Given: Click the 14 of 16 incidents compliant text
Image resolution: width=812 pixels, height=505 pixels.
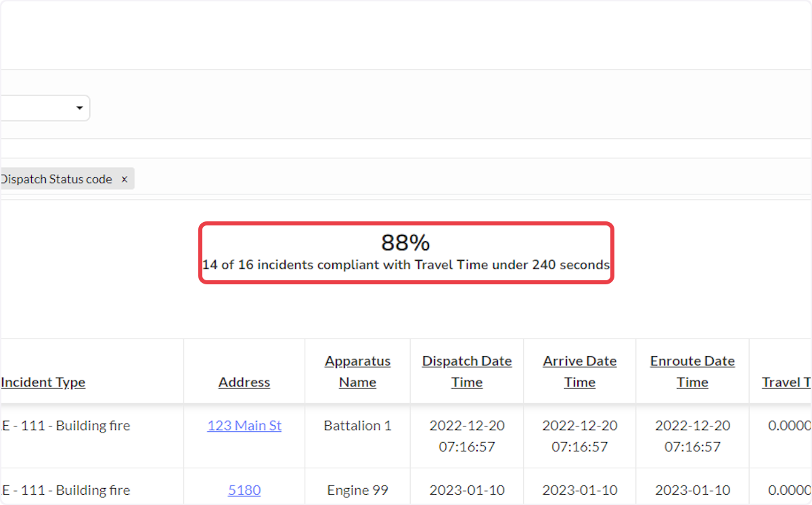Looking at the screenshot, I should coord(406,265).
